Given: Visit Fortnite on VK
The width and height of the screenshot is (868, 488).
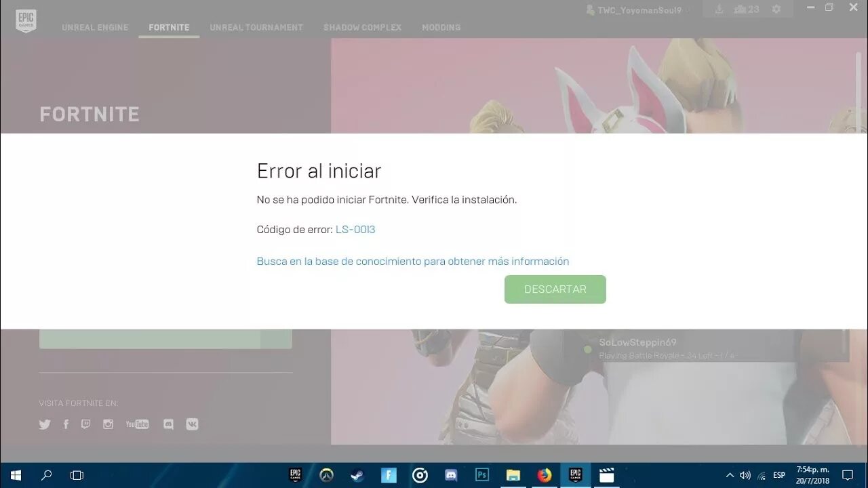Looking at the screenshot, I should [192, 424].
